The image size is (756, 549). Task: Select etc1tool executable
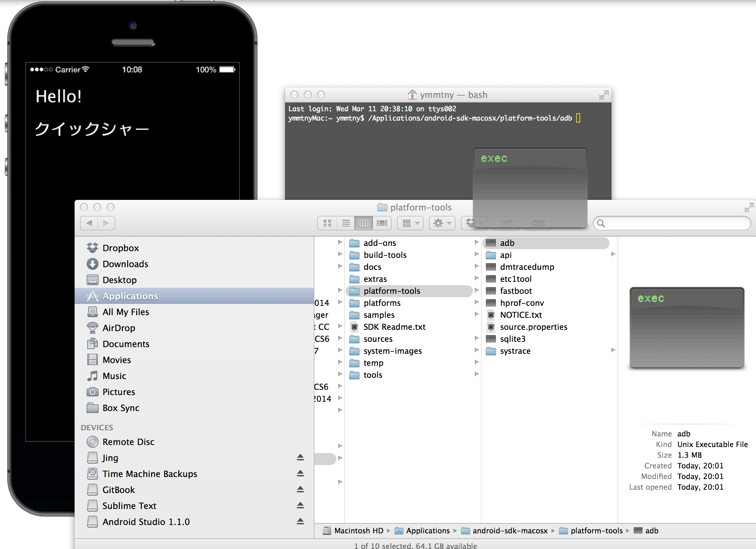click(546, 279)
